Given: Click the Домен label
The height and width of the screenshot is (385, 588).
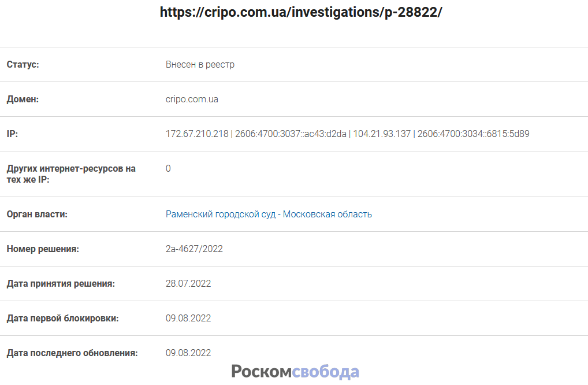Looking at the screenshot, I should [23, 99].
